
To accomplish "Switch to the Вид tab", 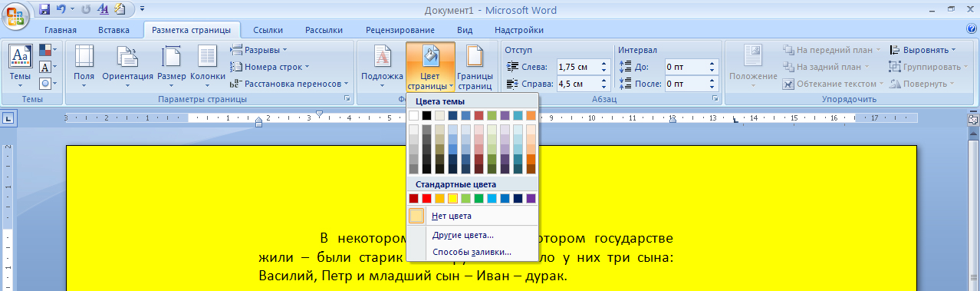I will (465, 30).
